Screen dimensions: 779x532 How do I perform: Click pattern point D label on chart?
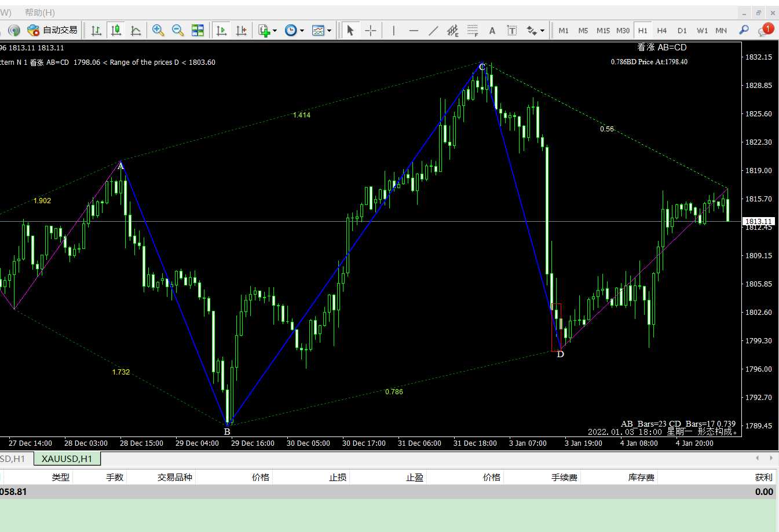click(x=560, y=354)
